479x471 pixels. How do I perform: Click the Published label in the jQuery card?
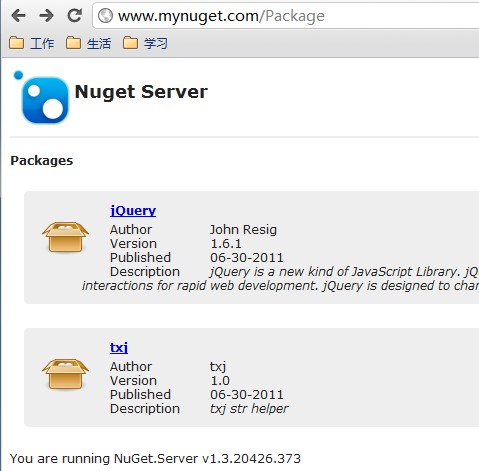[140, 258]
